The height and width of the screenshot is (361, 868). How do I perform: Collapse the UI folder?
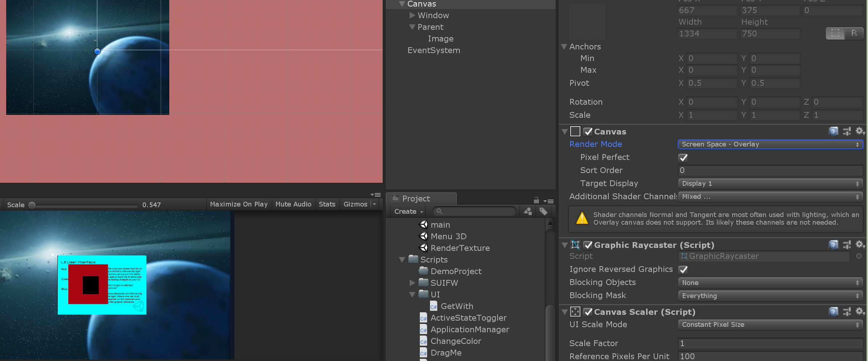[412, 294]
